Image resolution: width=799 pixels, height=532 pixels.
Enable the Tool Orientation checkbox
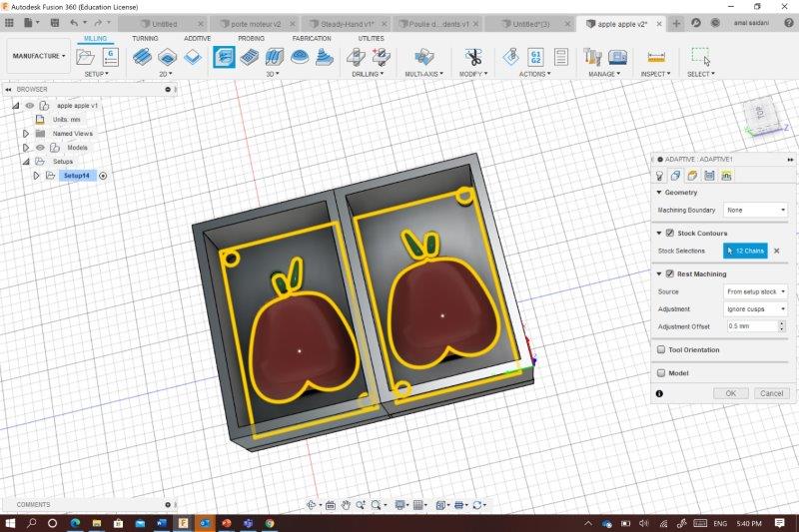pyautogui.click(x=661, y=349)
